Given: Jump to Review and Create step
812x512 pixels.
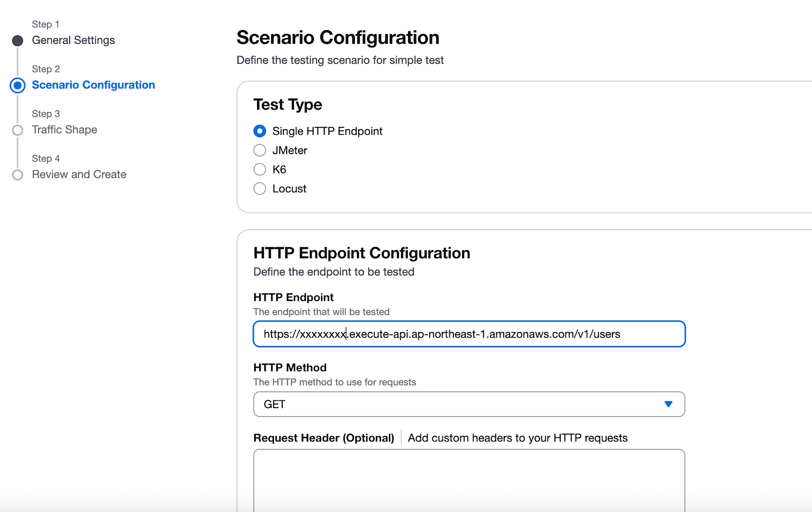Looking at the screenshot, I should [x=79, y=174].
